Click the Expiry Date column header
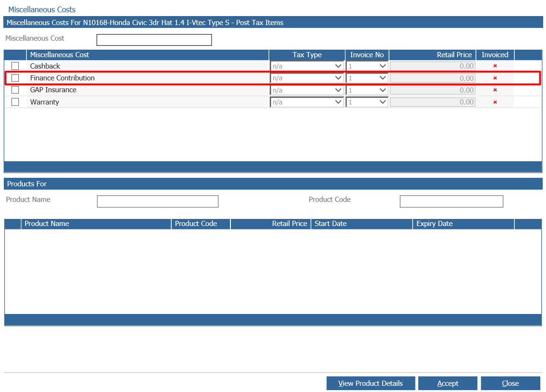546x392 pixels. pyautogui.click(x=464, y=224)
